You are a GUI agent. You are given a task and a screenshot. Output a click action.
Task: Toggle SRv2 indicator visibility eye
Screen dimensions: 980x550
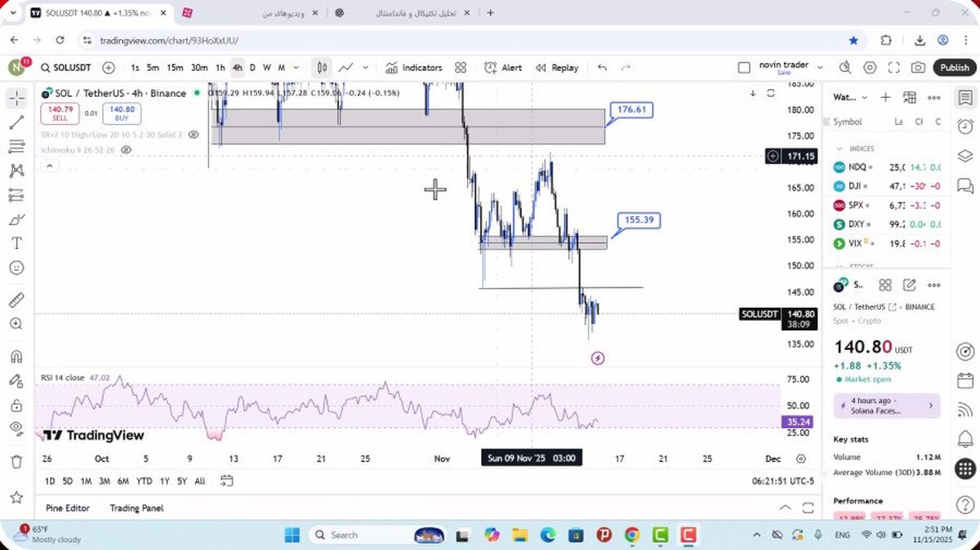pos(194,135)
